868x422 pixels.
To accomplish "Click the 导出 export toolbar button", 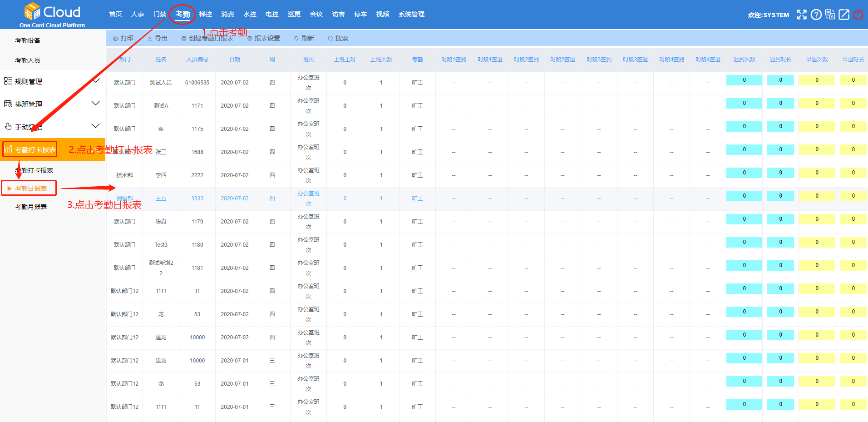I will click(x=157, y=39).
